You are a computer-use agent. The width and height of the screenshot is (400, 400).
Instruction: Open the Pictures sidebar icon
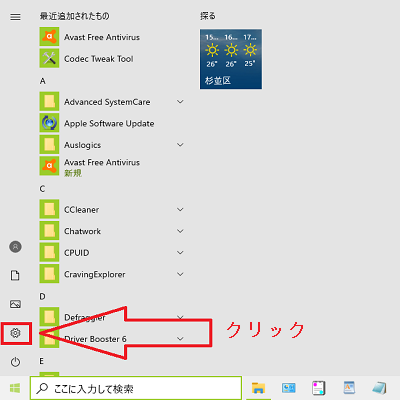pyautogui.click(x=15, y=304)
